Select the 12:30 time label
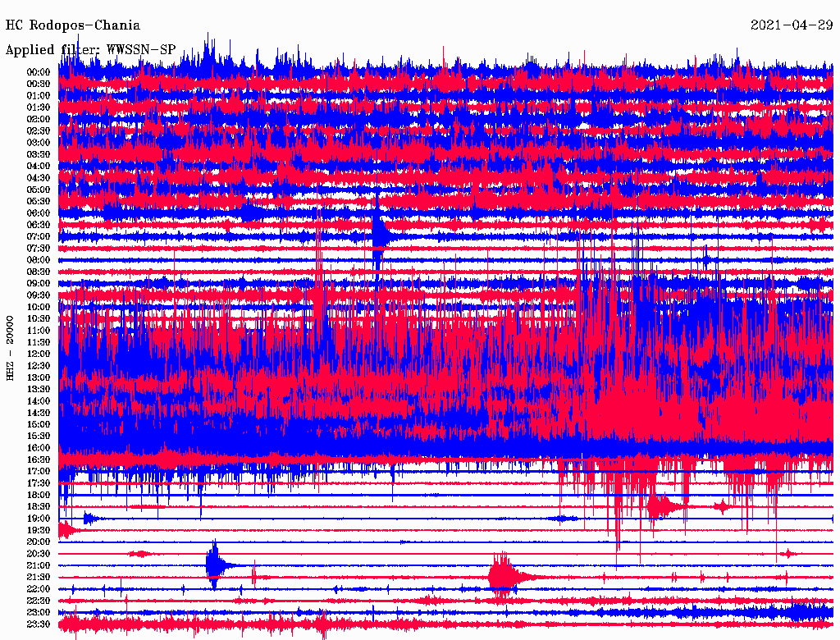The height and width of the screenshot is (640, 840). (39, 366)
